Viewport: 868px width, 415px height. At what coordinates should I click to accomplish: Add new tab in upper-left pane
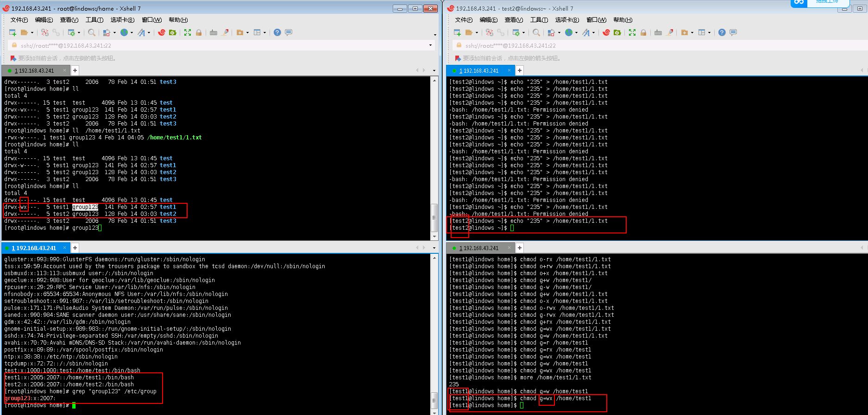[x=75, y=70]
